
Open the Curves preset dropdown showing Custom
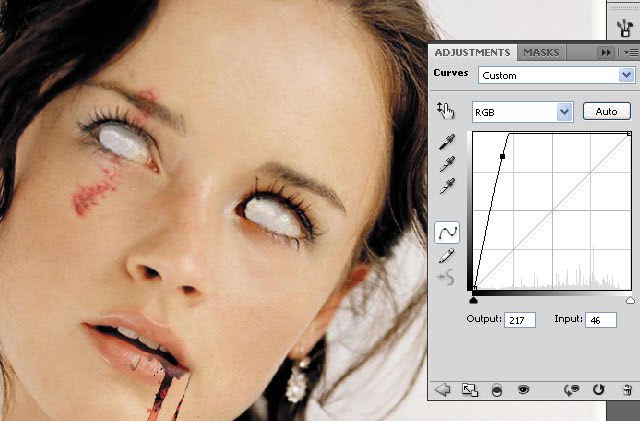556,76
